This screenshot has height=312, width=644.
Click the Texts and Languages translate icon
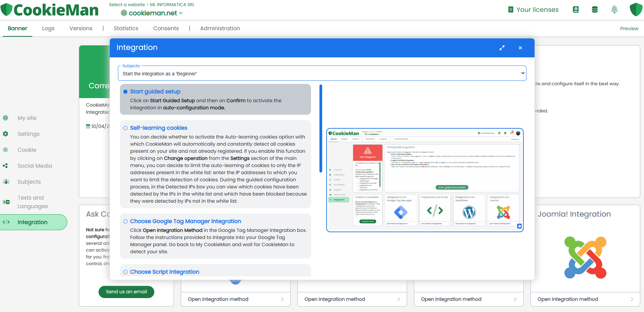click(x=6, y=202)
